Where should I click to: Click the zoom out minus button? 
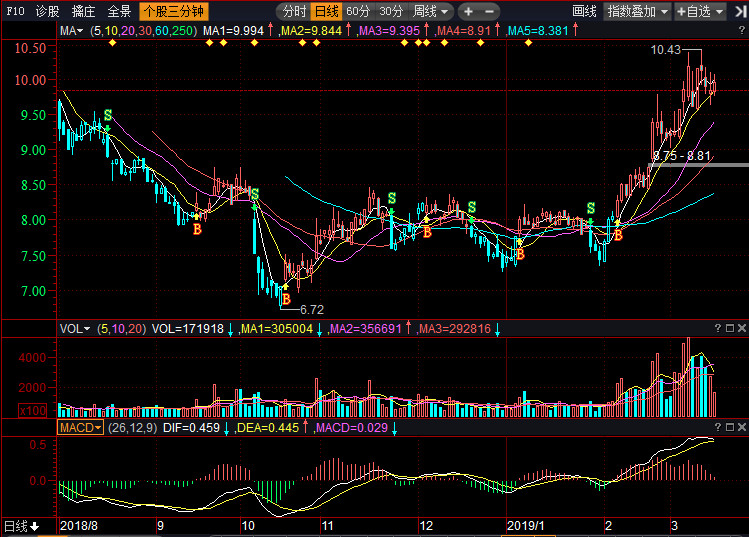click(489, 11)
